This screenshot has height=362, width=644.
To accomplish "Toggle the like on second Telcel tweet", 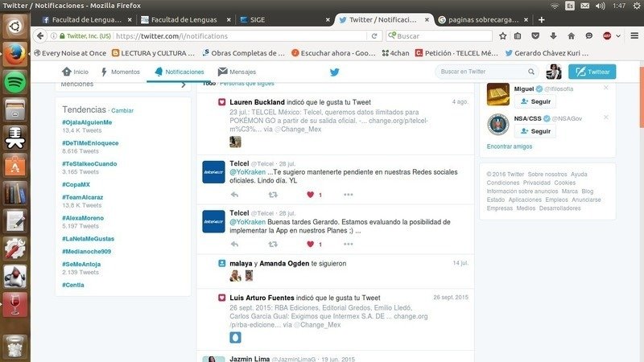I will coord(310,244).
